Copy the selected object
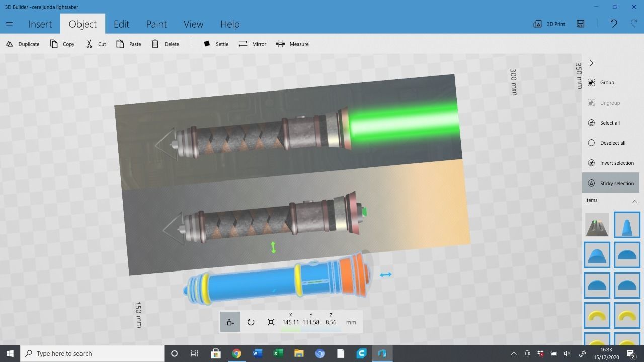The height and width of the screenshot is (362, 644). tap(62, 44)
